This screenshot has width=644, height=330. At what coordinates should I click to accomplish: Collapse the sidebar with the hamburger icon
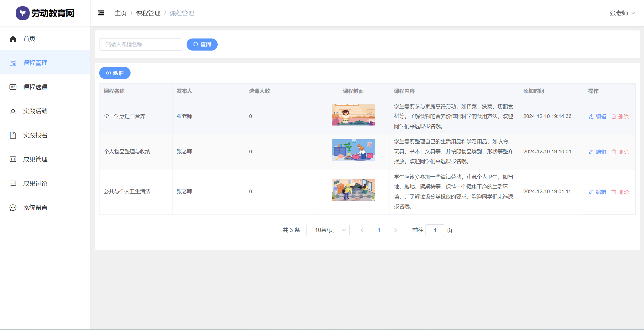tap(101, 13)
